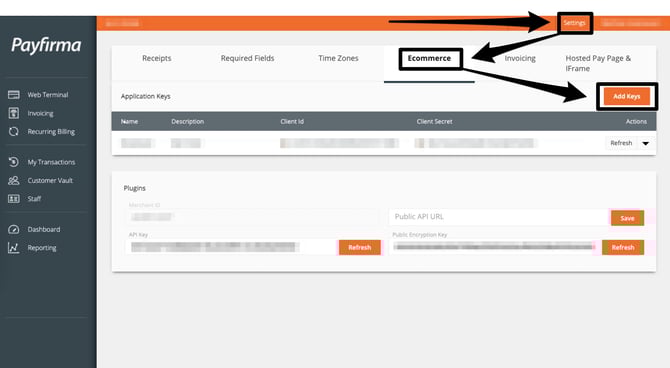Select the Ecommerce tab
670x368 pixels.
(429, 58)
